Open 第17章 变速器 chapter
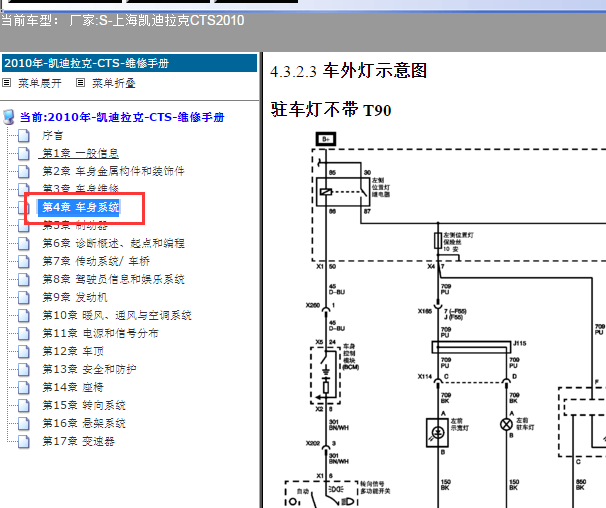This screenshot has width=606, height=508. point(78,441)
